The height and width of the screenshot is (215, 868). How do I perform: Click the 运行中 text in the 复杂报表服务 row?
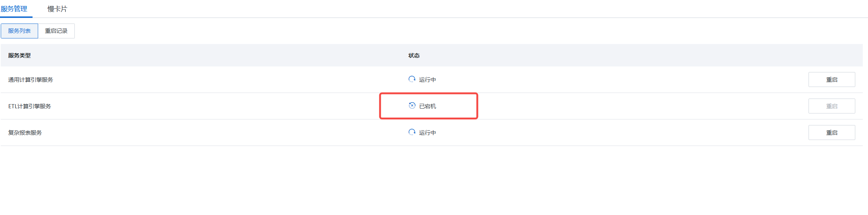click(x=427, y=133)
